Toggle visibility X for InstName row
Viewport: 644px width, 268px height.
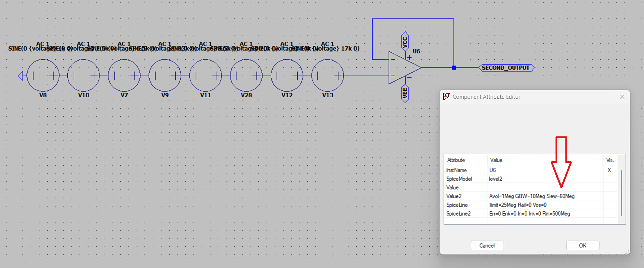pyautogui.click(x=609, y=170)
